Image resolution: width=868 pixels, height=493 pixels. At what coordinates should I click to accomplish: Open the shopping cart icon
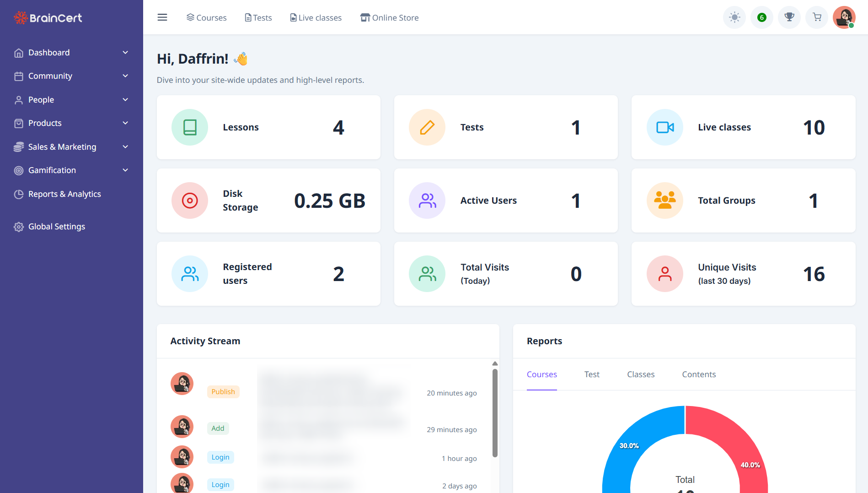[x=816, y=17]
